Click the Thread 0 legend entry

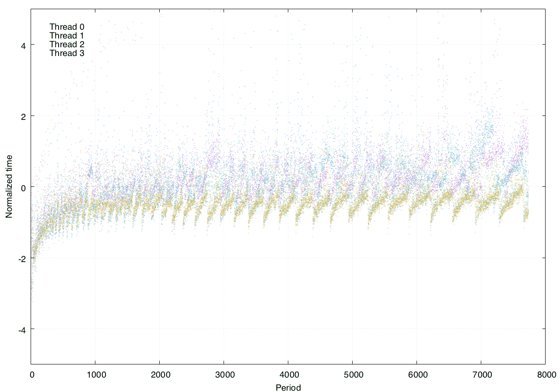point(67,27)
